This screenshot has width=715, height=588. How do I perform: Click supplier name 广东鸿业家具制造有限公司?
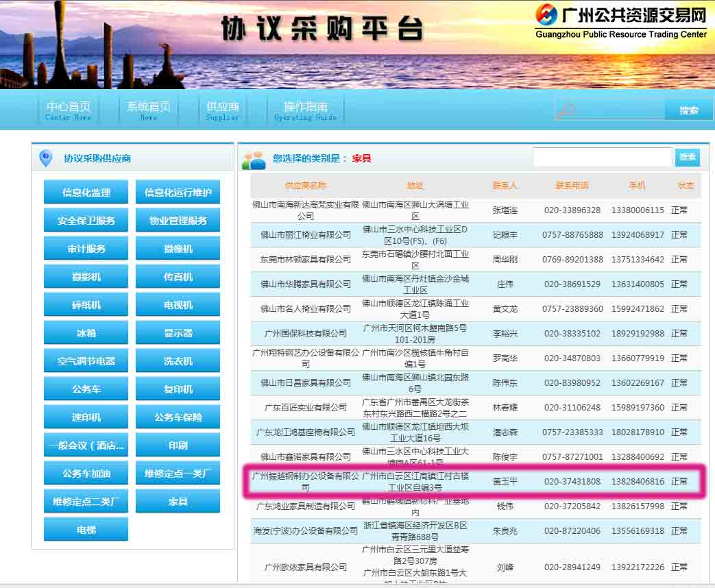pyautogui.click(x=306, y=506)
